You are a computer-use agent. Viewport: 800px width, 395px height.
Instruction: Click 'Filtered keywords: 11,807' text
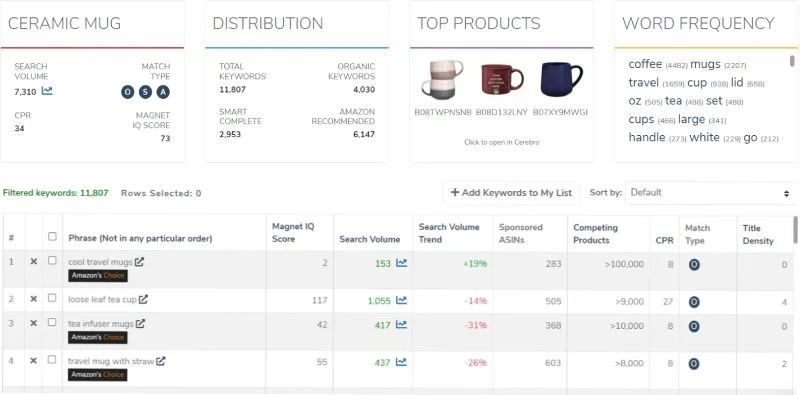coord(56,193)
